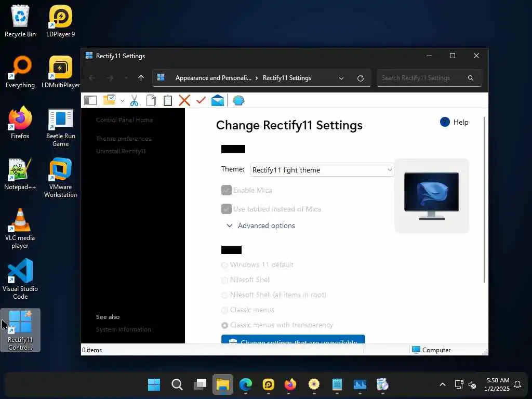Select Rectify11 Control Center desktop icon
This screenshot has height=399, width=532.
click(20, 330)
